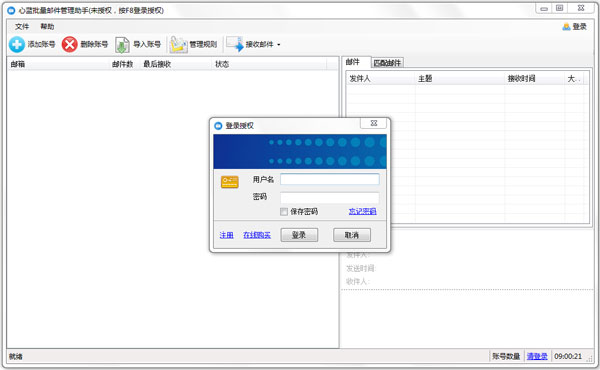Click the 导入账号 import icon
The width and height of the screenshot is (600, 370).
click(122, 45)
